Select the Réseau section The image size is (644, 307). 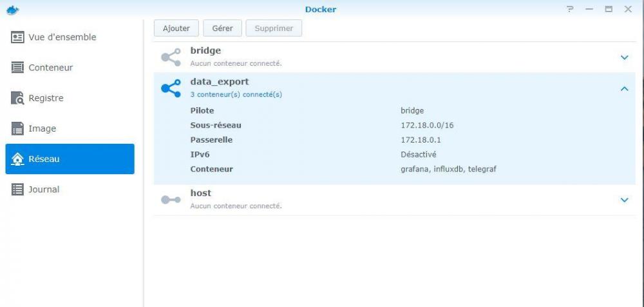(70, 159)
